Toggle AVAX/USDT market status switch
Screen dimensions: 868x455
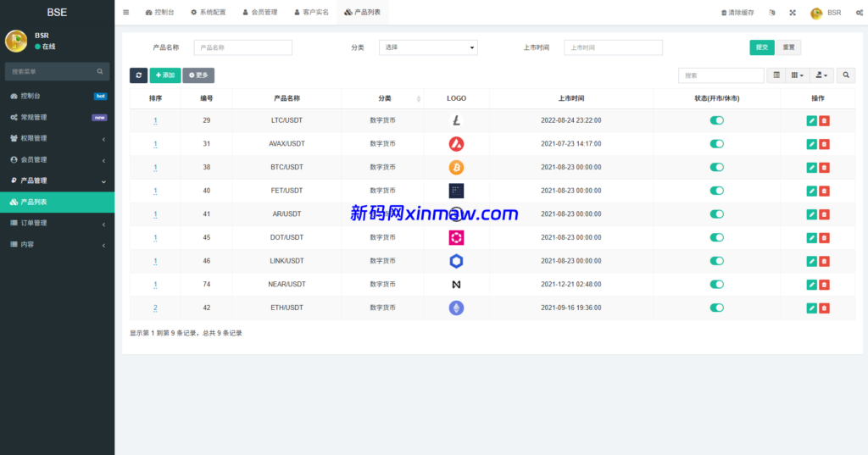717,144
